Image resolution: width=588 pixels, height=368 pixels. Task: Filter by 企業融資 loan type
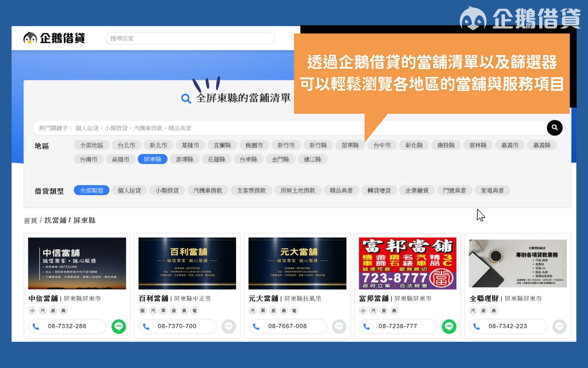coord(417,190)
